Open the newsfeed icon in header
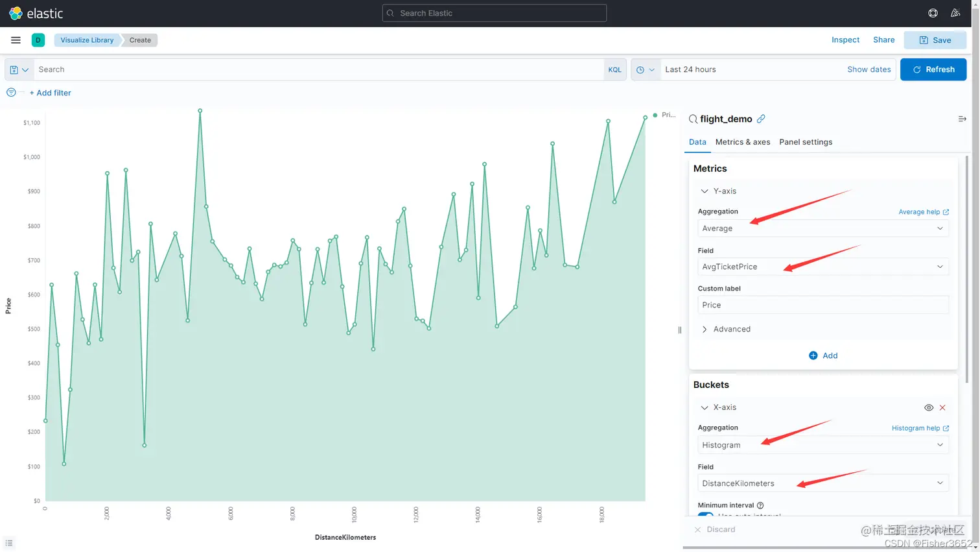980x552 pixels. point(955,13)
